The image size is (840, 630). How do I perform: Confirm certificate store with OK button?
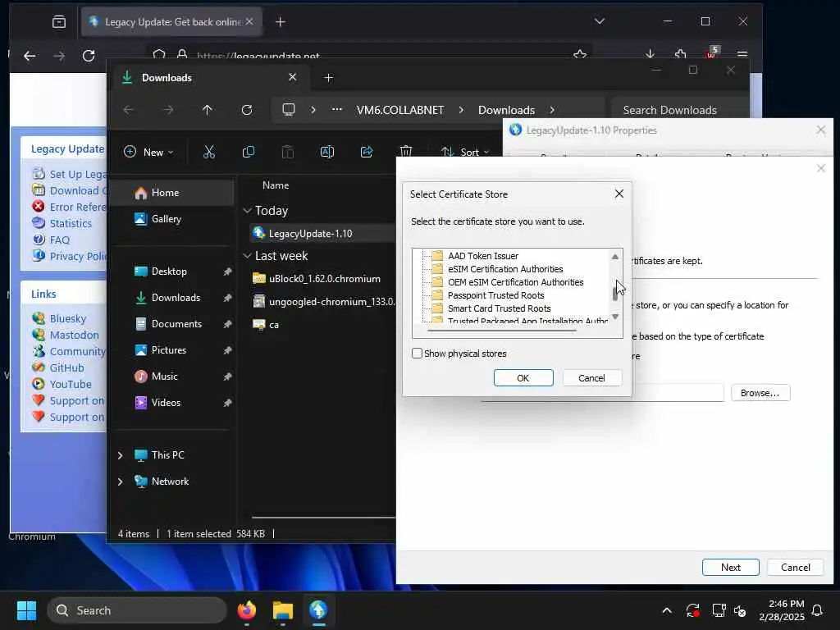523,377
